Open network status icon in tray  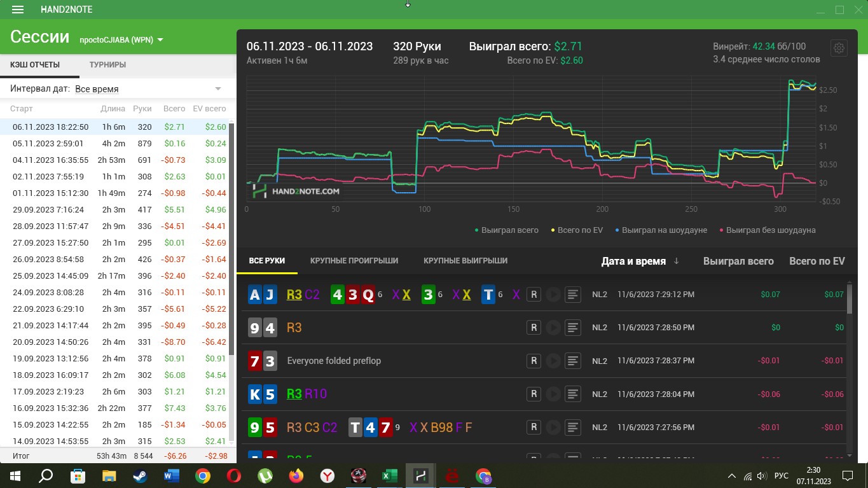(747, 475)
